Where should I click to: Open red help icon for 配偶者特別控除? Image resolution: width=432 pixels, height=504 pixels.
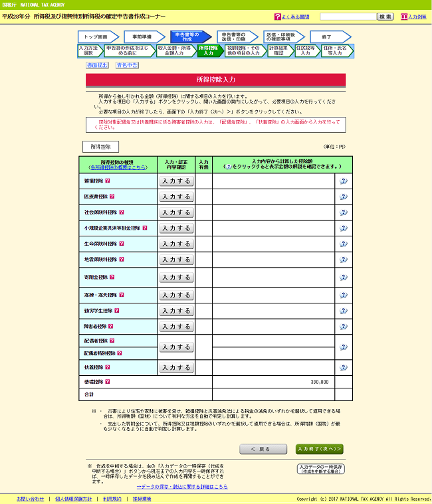tap(120, 353)
